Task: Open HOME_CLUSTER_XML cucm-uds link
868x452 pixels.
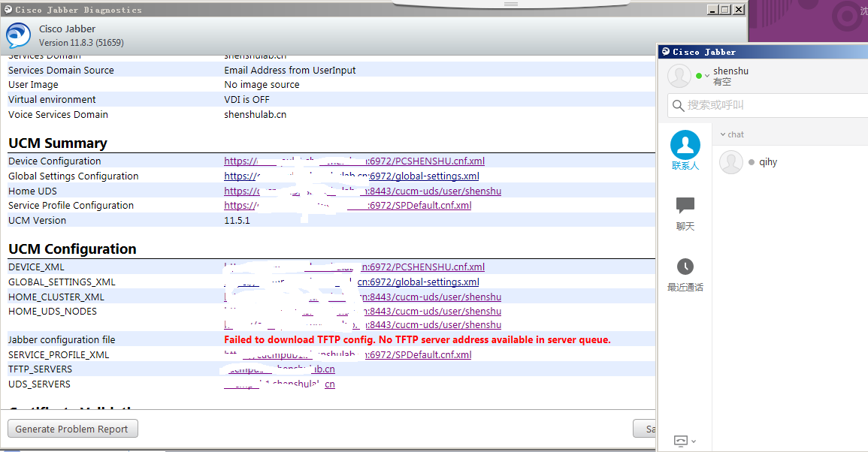Action: coord(362,297)
